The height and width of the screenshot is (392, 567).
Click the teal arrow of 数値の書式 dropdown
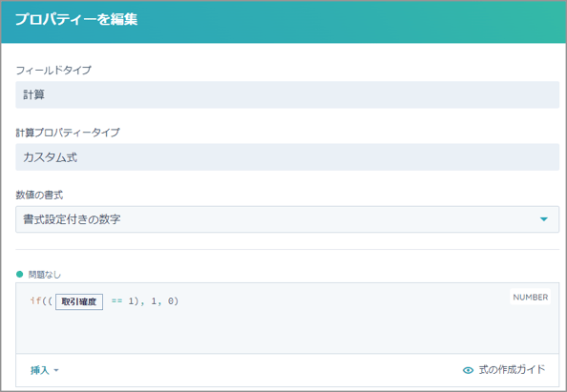tap(543, 219)
